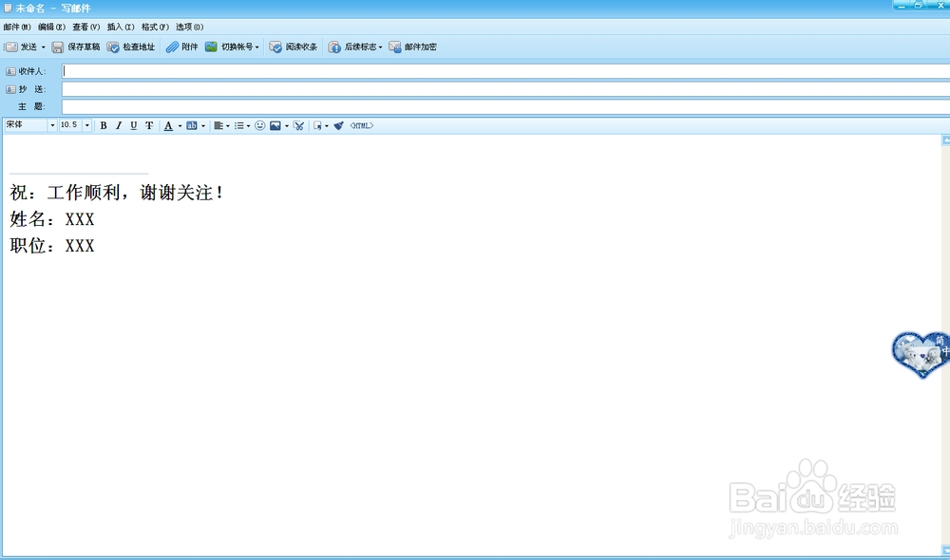Toggle bold formatting
950x560 pixels.
[103, 124]
